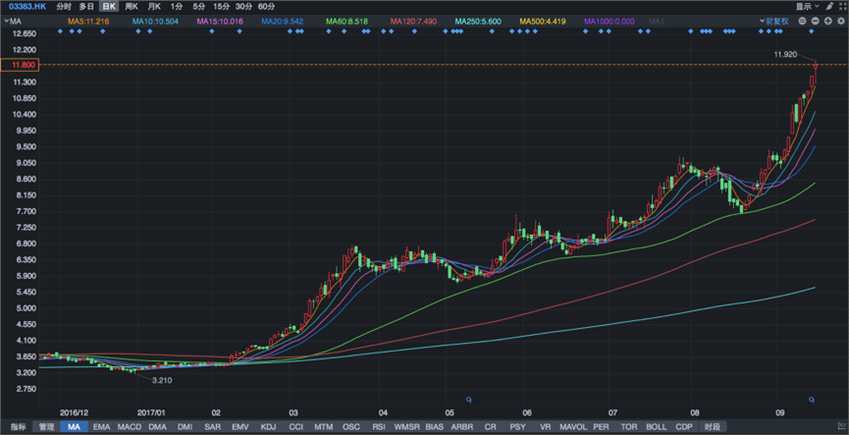Image resolution: width=850 pixels, height=435 pixels.
Task: Choose the TOR indicator
Action: pyautogui.click(x=629, y=427)
